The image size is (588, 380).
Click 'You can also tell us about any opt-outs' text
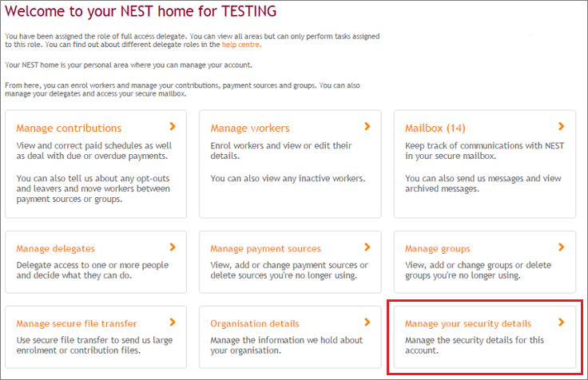[93, 188]
